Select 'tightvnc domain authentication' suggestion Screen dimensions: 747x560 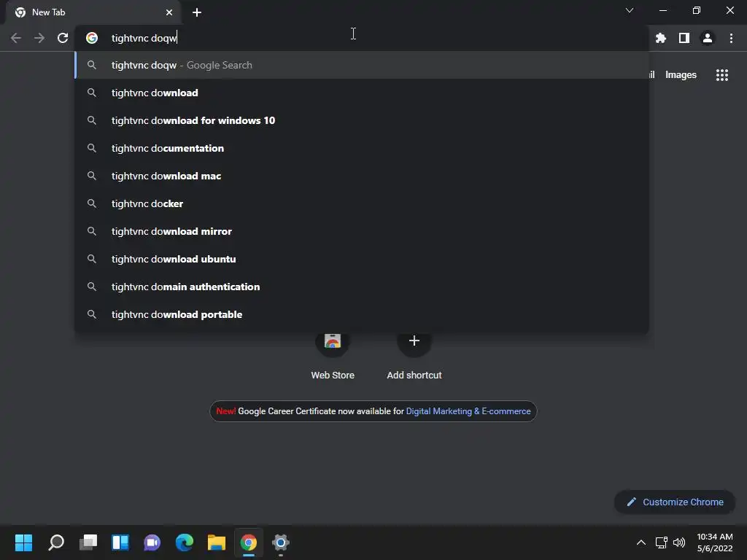click(362, 287)
